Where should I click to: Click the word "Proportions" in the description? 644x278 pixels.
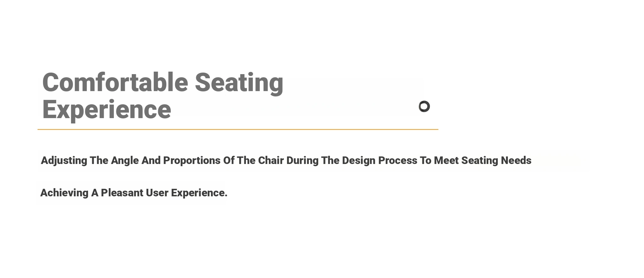192,161
